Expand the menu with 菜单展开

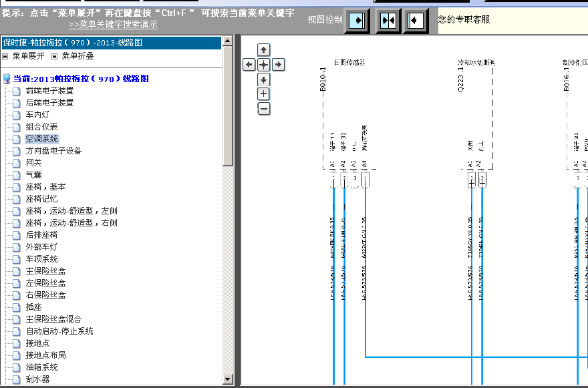tap(28, 56)
